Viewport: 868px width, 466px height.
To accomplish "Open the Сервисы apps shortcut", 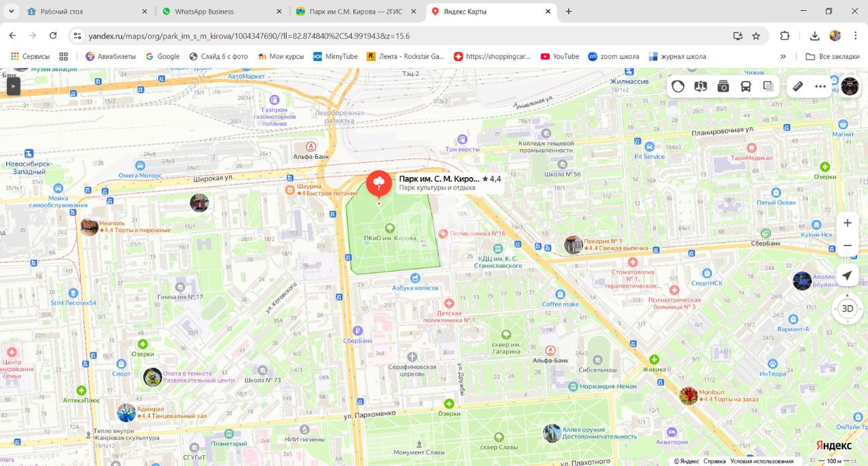I will pyautogui.click(x=30, y=56).
